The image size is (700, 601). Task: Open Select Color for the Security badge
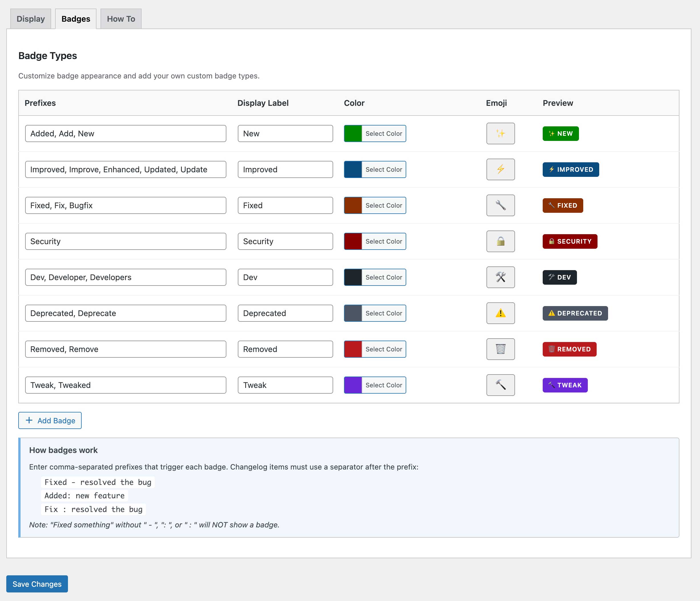coord(383,241)
